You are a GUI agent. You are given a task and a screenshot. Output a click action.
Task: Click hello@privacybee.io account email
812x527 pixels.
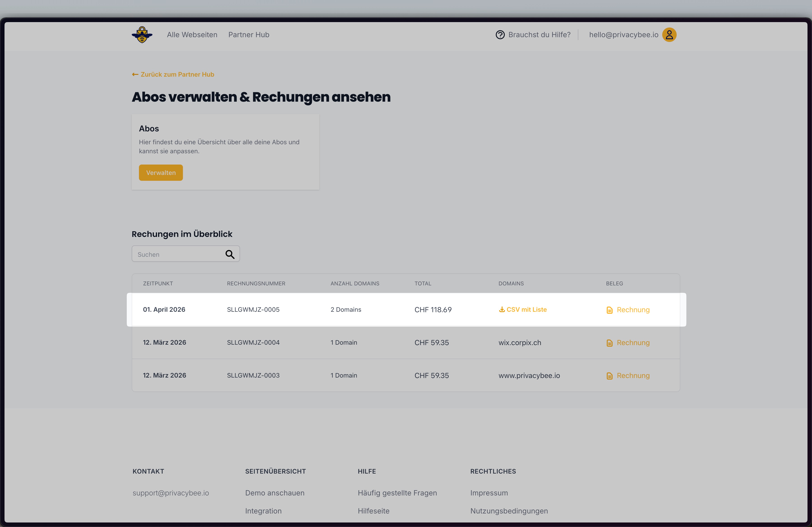[x=623, y=35]
